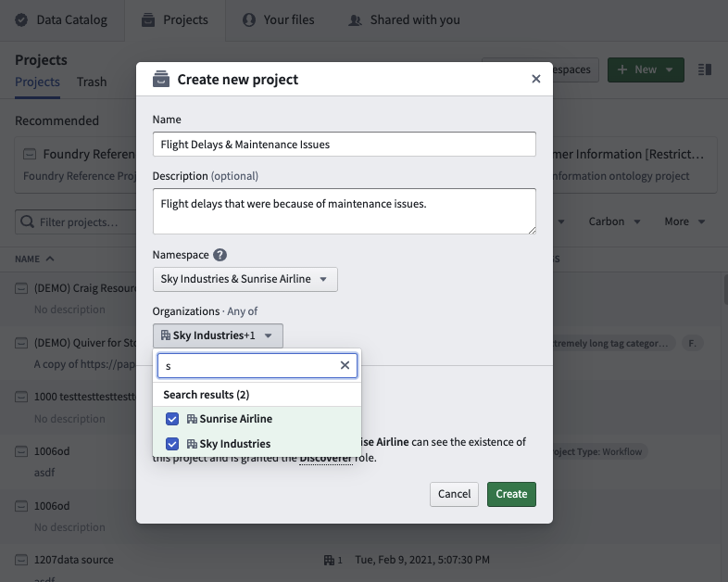
Task: Uncheck the Sky Industries organization
Action: 172,444
